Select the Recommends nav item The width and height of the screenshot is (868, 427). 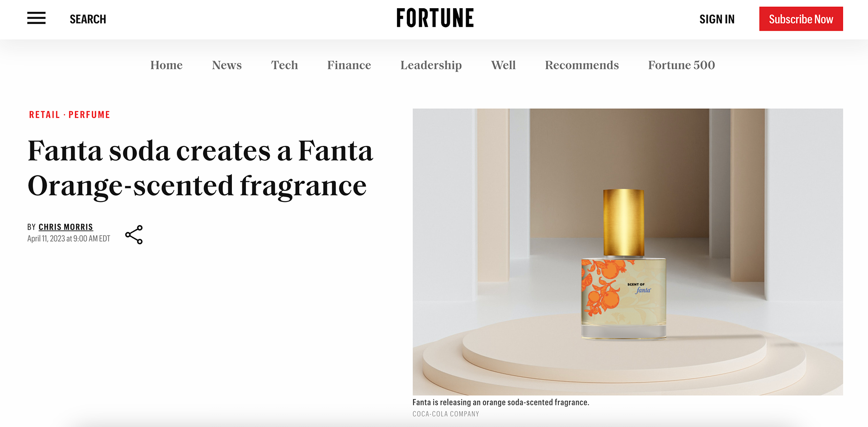pos(582,65)
